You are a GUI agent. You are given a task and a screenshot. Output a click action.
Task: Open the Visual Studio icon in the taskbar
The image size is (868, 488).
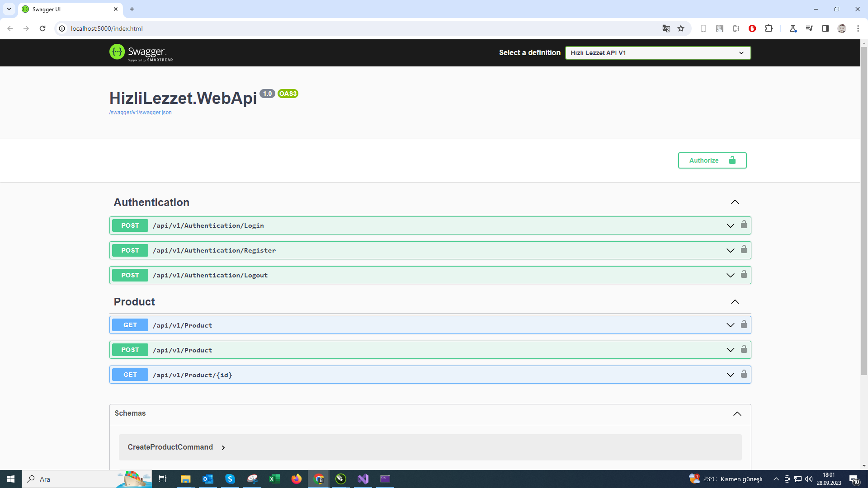pos(363,479)
